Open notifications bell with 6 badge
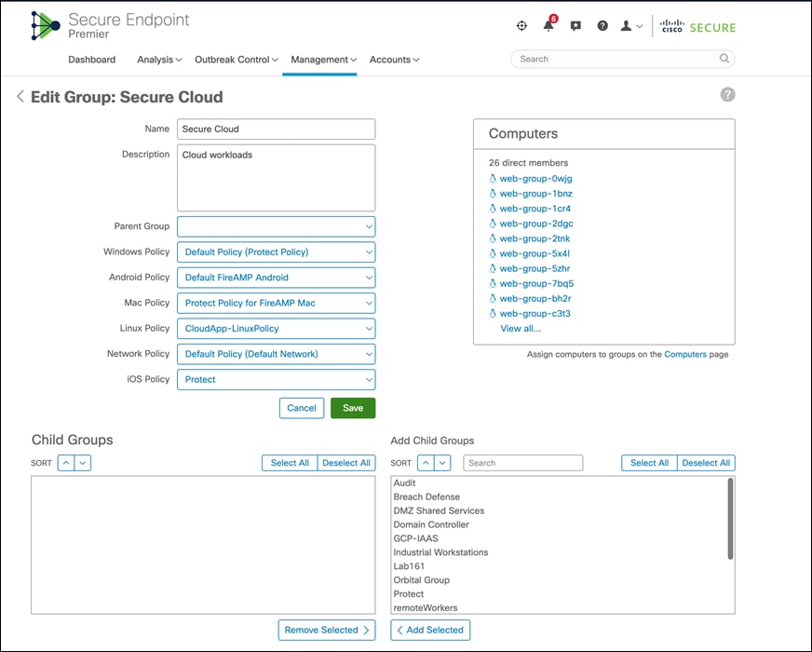Screen dimensions: 812x652 (548, 25)
